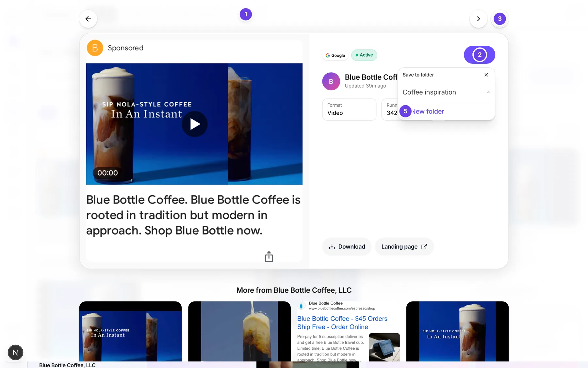This screenshot has height=368, width=588.
Task: Click the share icon below ad text
Action: 269,257
